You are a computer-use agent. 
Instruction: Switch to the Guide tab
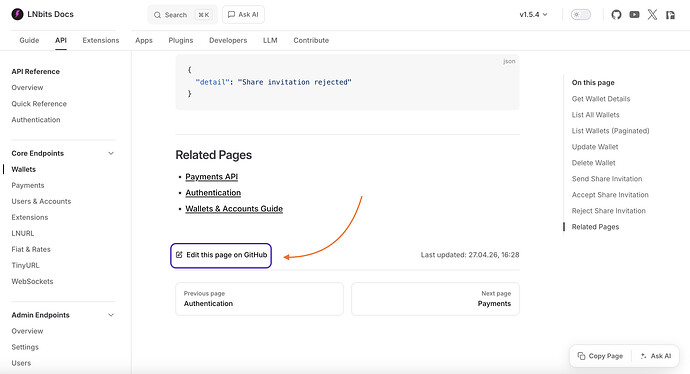tap(29, 40)
